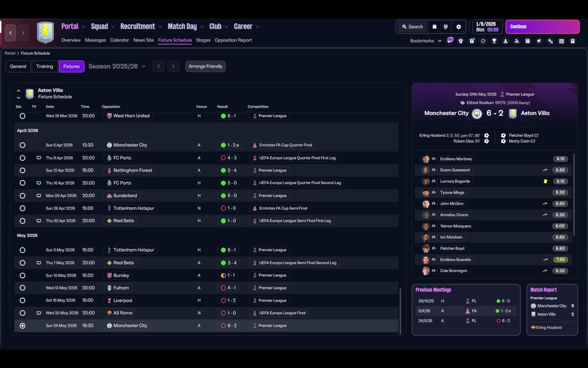The image size is (588, 368).
Task: Click Portal breadcrumb link
Action: click(x=10, y=53)
